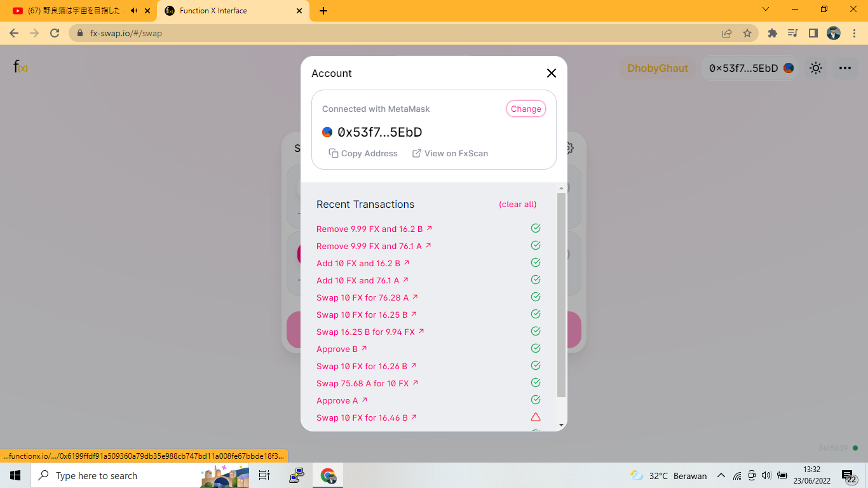The height and width of the screenshot is (488, 868).
Task: Switch to the YouTube browser tab
Action: 76,11
